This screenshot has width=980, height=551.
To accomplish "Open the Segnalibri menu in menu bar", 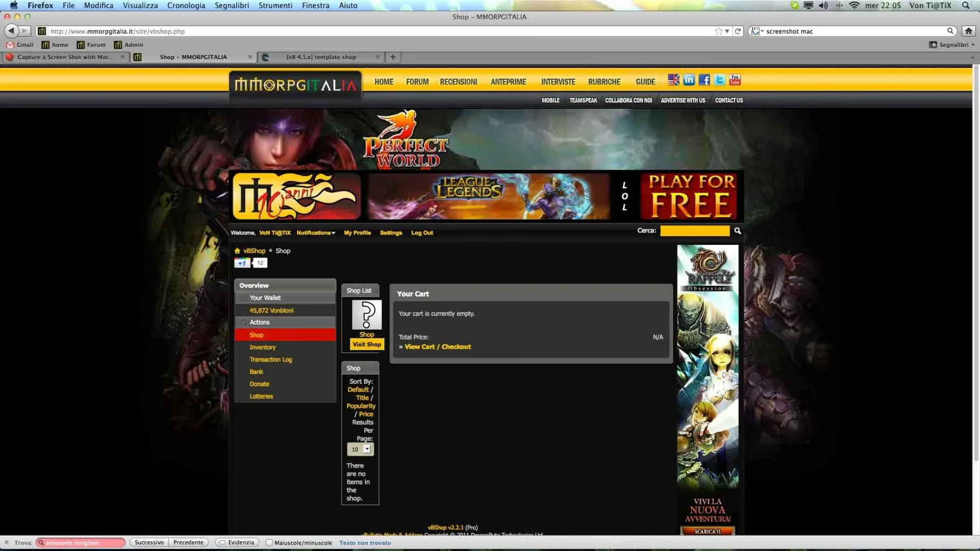I will coord(232,5).
